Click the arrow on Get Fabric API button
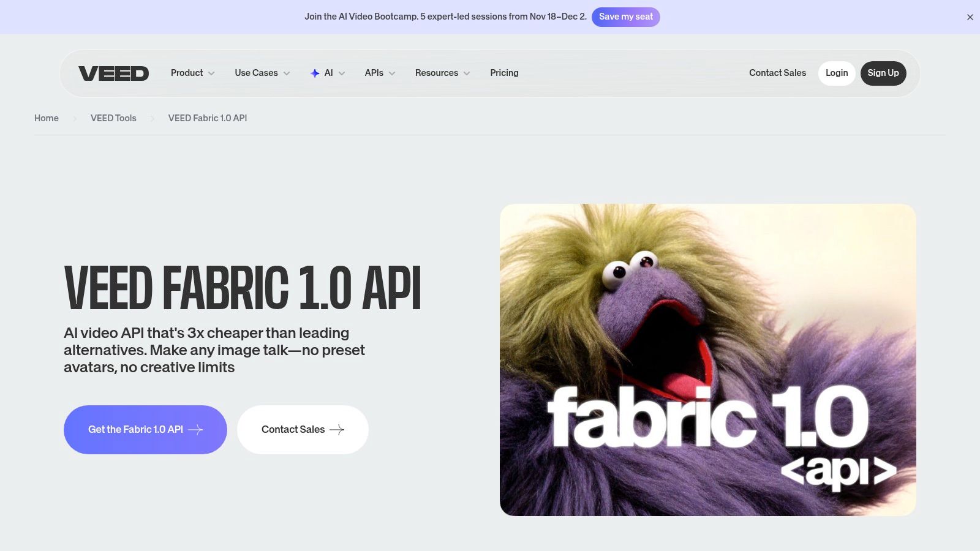Screen dimensions: 980x551 point(195,430)
